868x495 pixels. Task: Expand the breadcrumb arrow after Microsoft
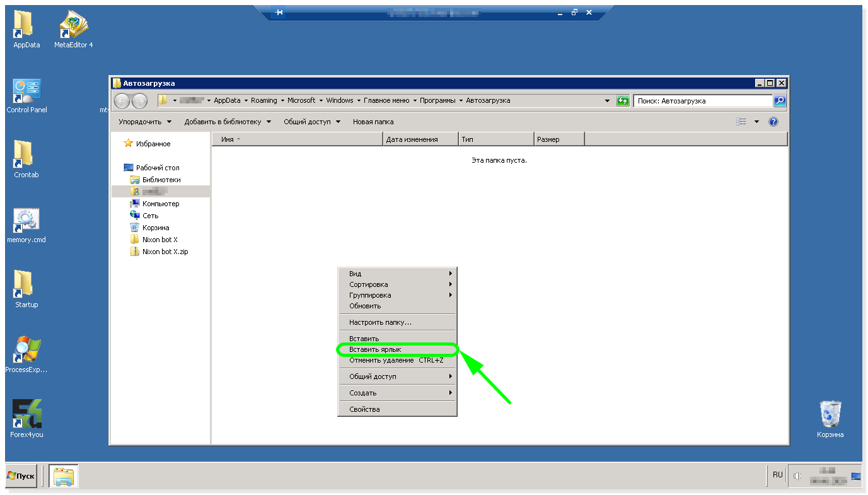click(321, 101)
